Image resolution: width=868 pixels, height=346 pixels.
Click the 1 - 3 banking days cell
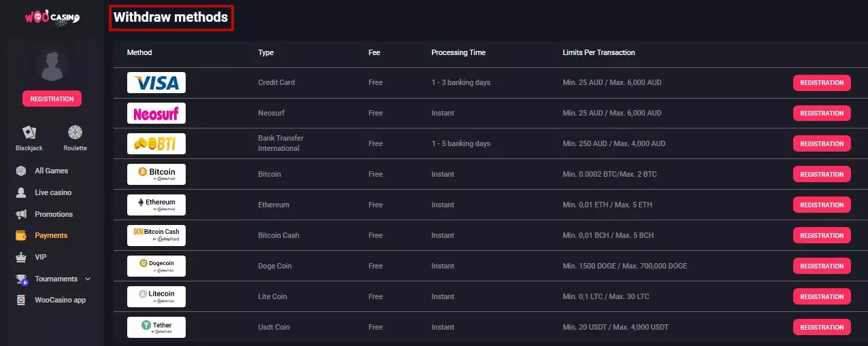tap(461, 82)
